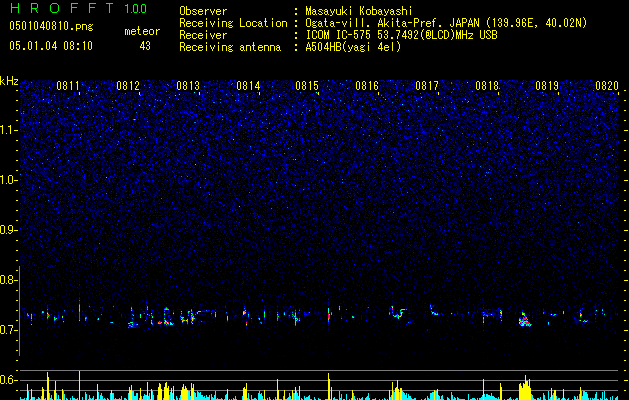Click the tall yellow level bar below 0811

79,385
